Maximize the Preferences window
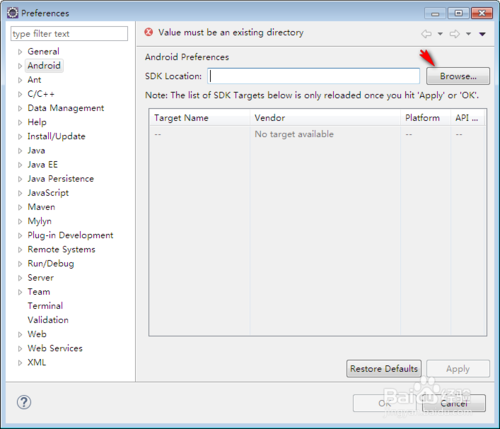The height and width of the screenshot is (429, 500). click(459, 13)
